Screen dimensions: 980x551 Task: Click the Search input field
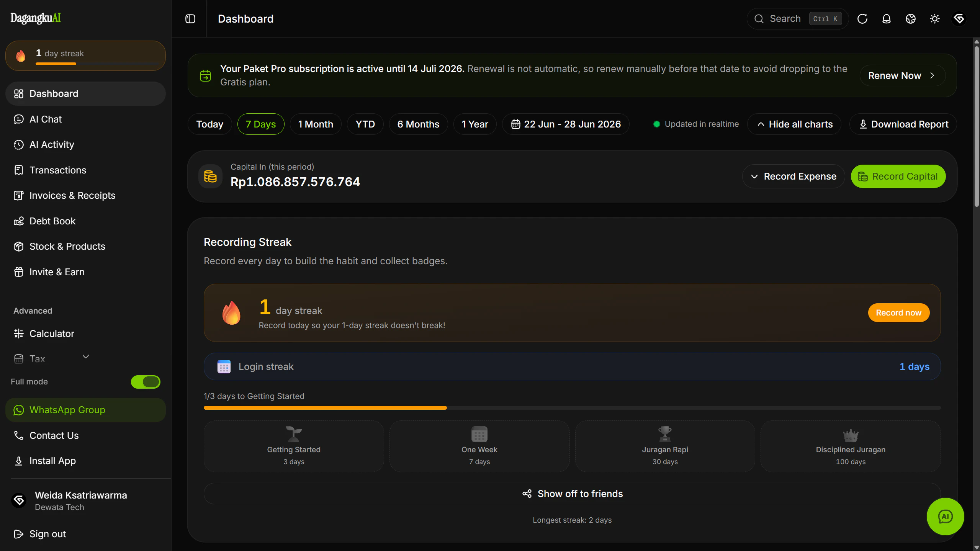(798, 19)
